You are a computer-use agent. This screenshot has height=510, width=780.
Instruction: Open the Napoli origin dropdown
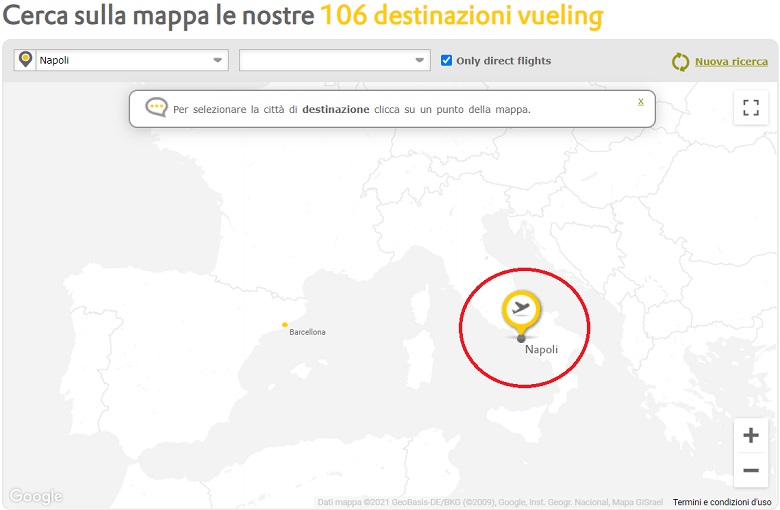pos(121,60)
